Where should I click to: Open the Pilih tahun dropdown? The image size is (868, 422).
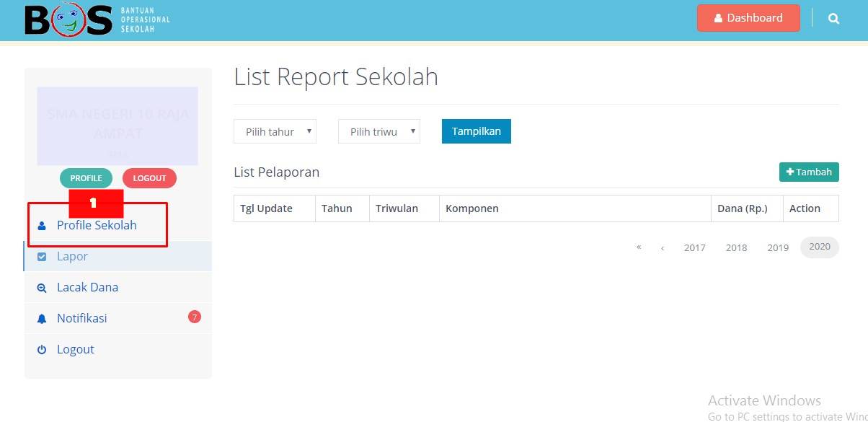(275, 132)
